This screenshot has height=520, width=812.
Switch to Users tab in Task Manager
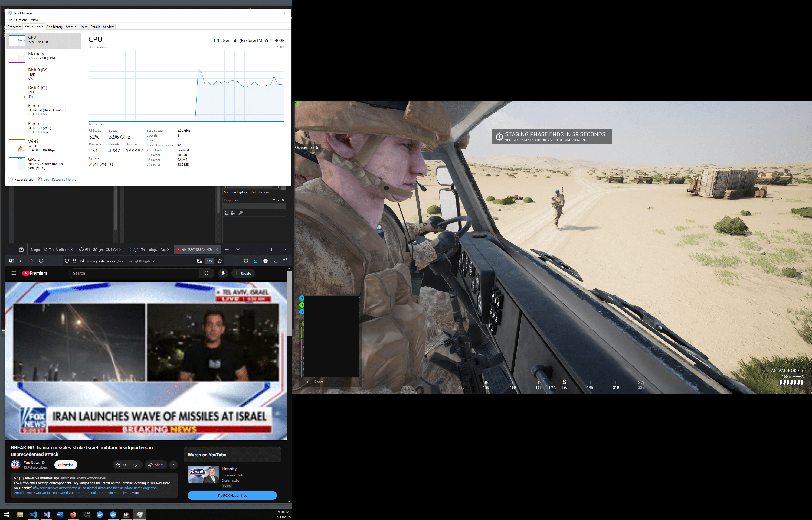83,27
